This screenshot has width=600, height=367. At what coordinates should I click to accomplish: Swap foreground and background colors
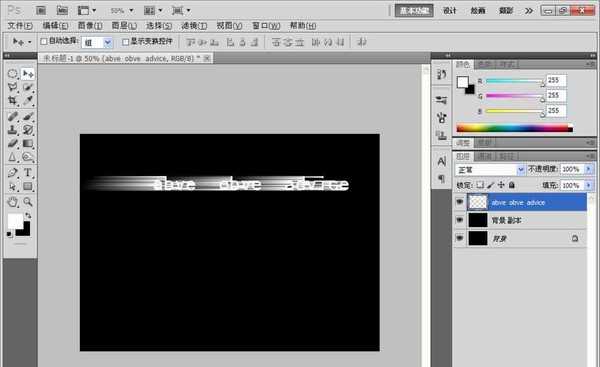28,215
